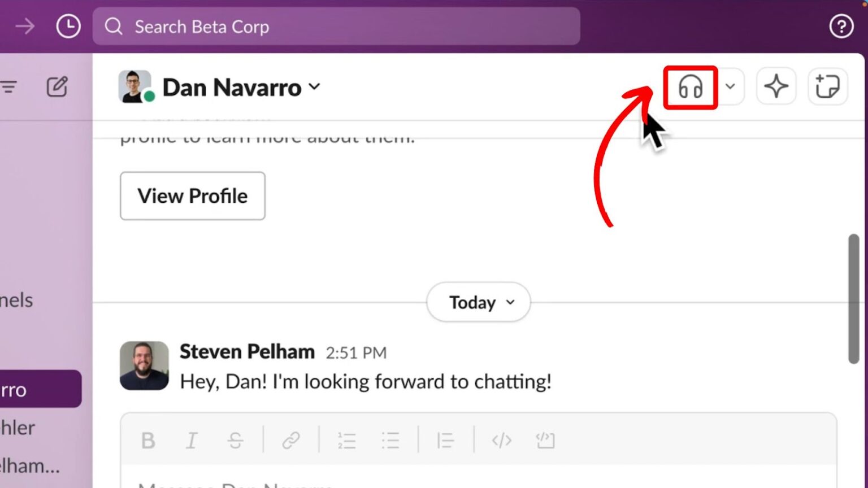Open Steven Pelham's profile from his message
The width and height of the screenshot is (868, 488).
(x=144, y=365)
